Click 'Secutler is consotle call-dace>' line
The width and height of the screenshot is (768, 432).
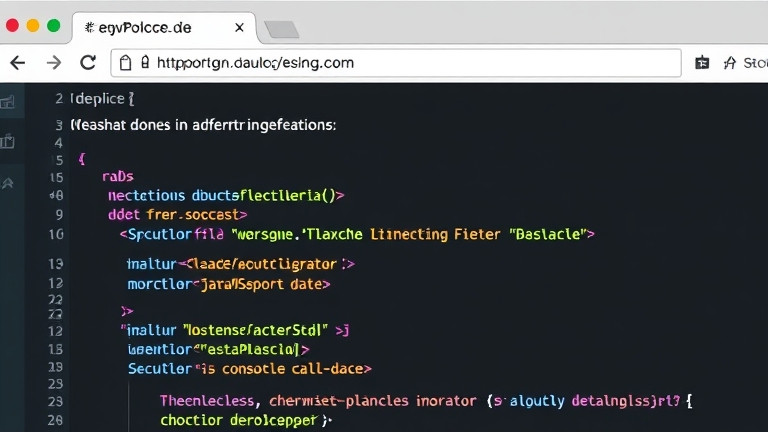[x=249, y=368]
